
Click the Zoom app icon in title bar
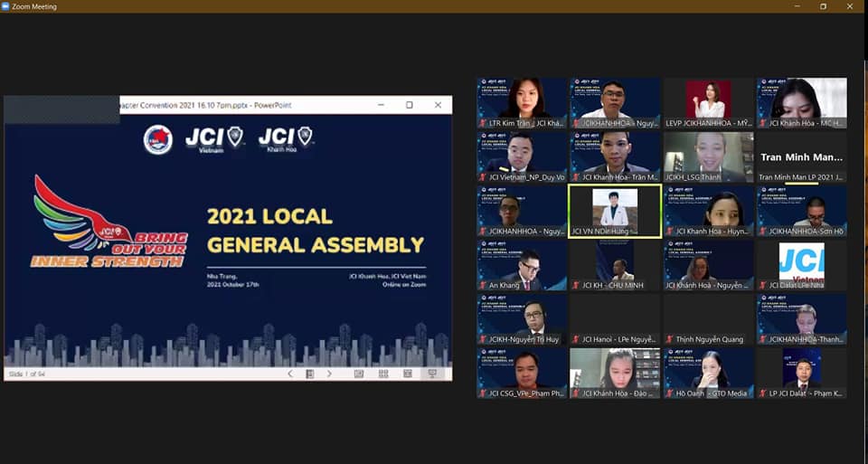5,6
